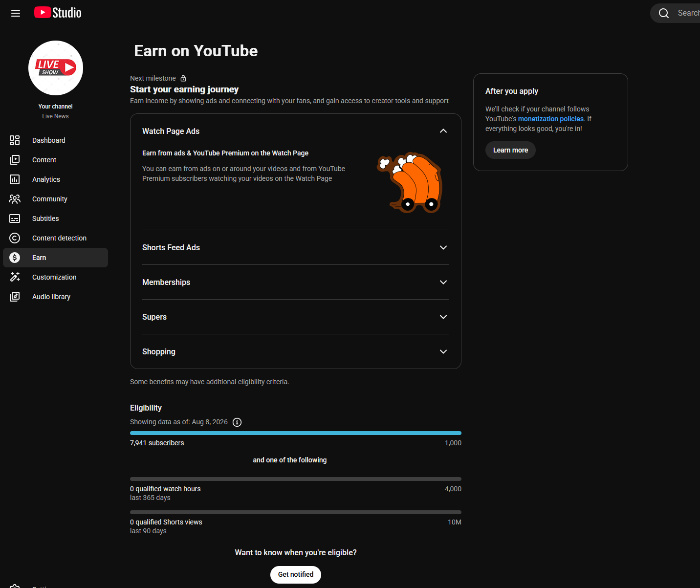
Task: Click the qualified Shorts views progress bar
Action: tap(296, 512)
